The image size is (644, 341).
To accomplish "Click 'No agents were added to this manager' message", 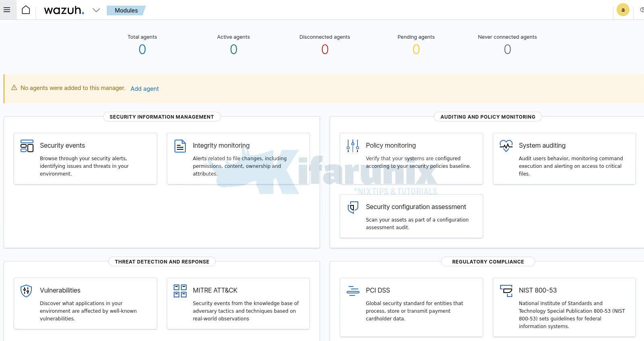I will click(73, 88).
